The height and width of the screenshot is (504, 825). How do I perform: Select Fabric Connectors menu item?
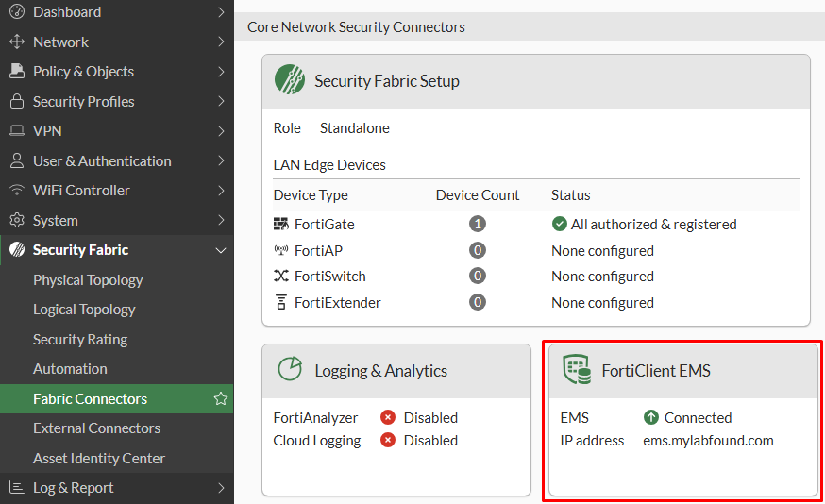click(x=117, y=399)
